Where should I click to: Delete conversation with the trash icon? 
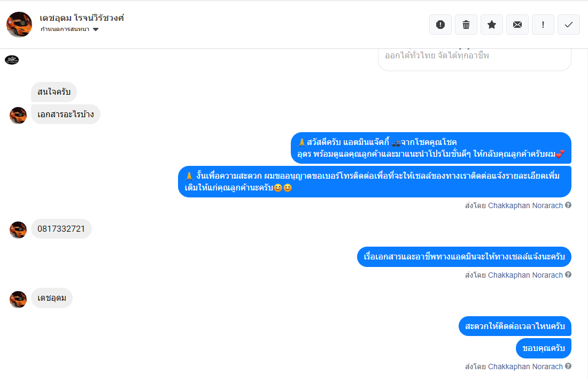click(466, 25)
